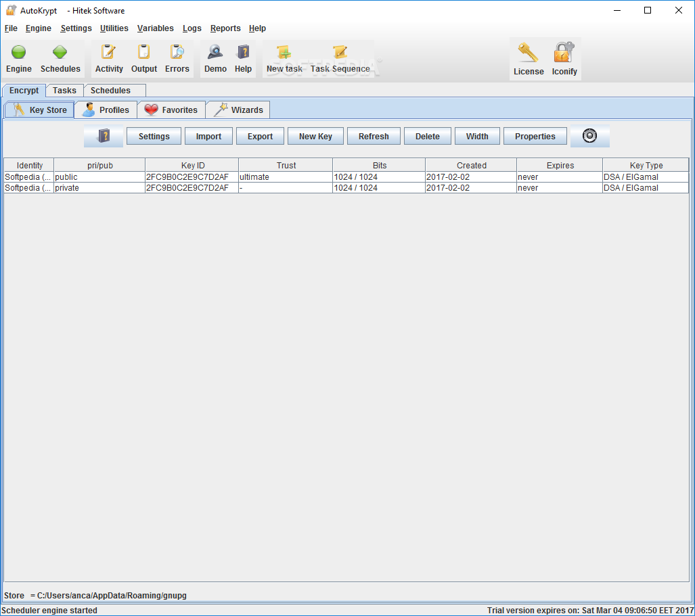The image size is (695, 616).
Task: Click the Export button
Action: 260,137
